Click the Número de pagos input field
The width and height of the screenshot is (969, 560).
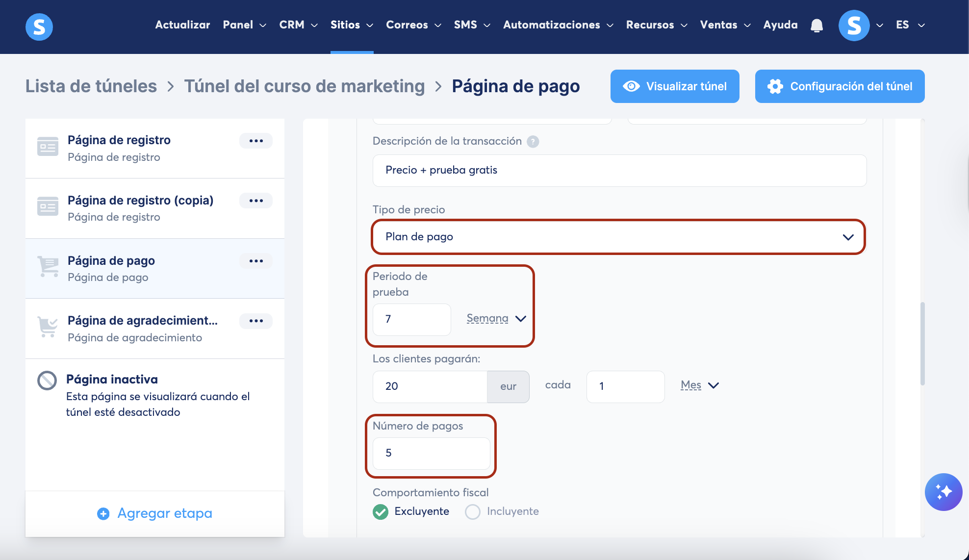(431, 453)
